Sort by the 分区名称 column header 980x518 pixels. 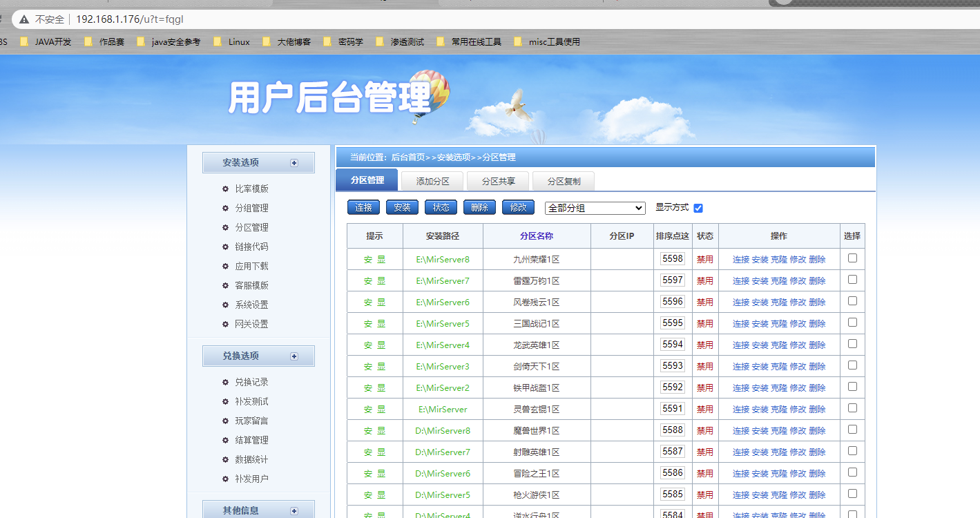click(x=537, y=236)
